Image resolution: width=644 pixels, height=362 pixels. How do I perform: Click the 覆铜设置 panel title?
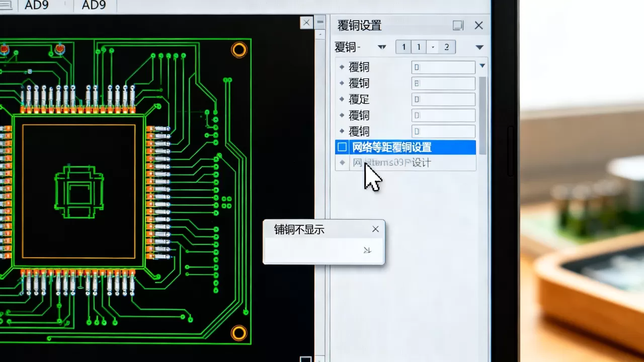[359, 26]
